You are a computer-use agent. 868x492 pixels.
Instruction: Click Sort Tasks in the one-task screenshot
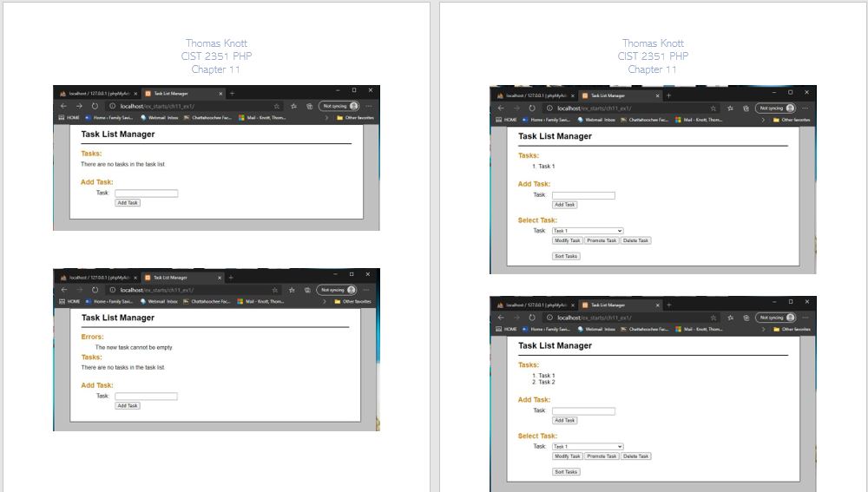566,256
